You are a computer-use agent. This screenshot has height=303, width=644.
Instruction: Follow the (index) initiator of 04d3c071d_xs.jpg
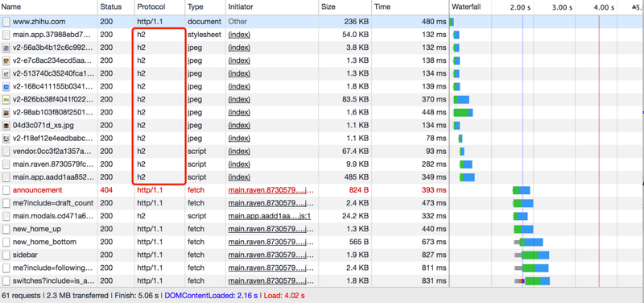coord(239,126)
